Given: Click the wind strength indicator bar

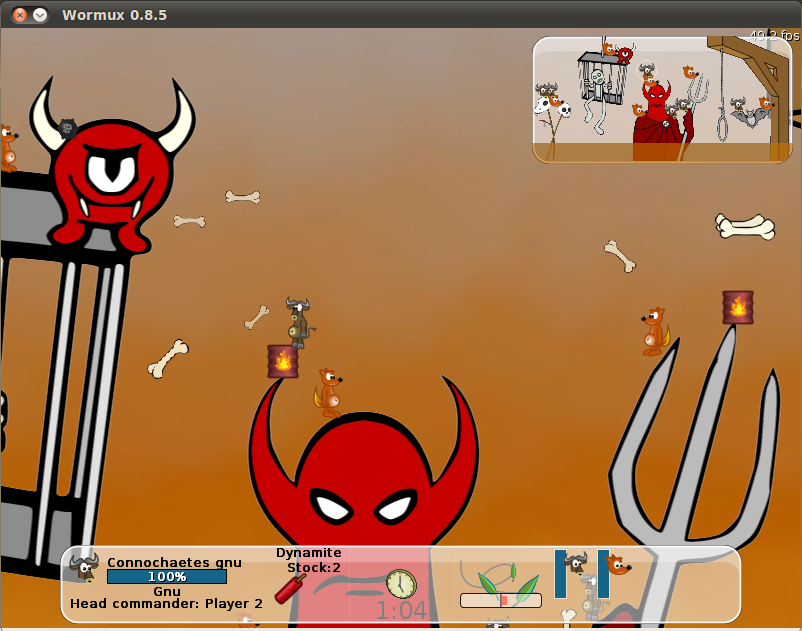Looking at the screenshot, I should click(501, 600).
